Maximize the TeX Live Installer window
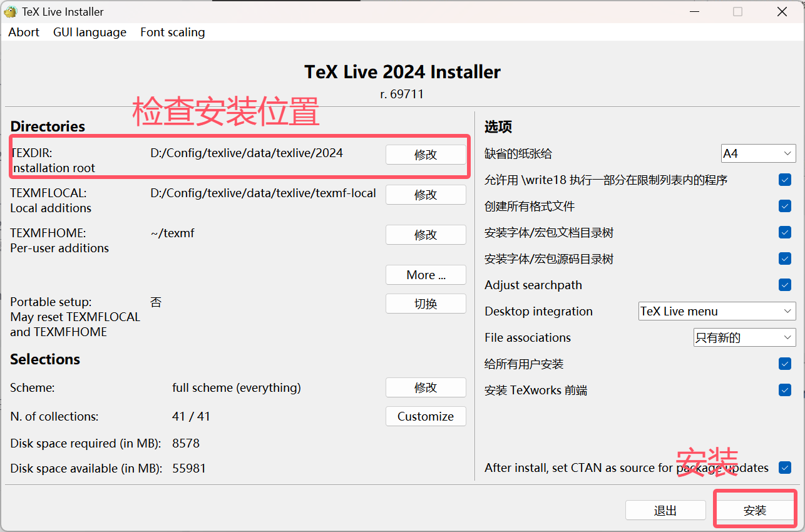This screenshot has height=532, width=805. tap(738, 11)
